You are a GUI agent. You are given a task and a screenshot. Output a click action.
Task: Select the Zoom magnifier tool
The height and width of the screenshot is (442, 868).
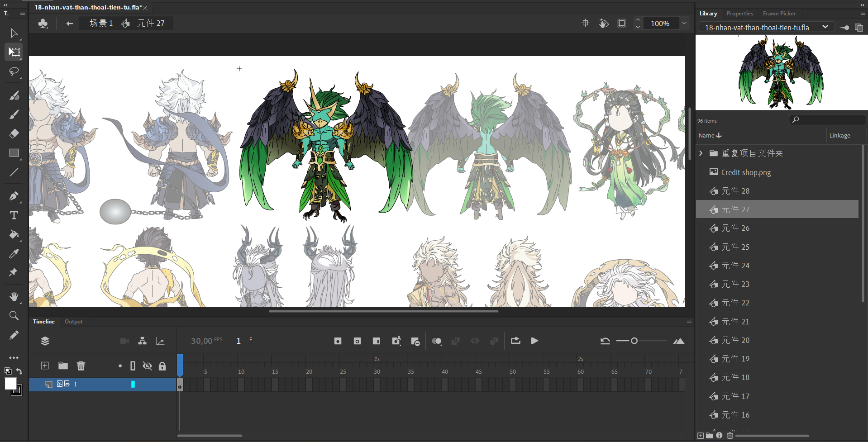pyautogui.click(x=14, y=315)
